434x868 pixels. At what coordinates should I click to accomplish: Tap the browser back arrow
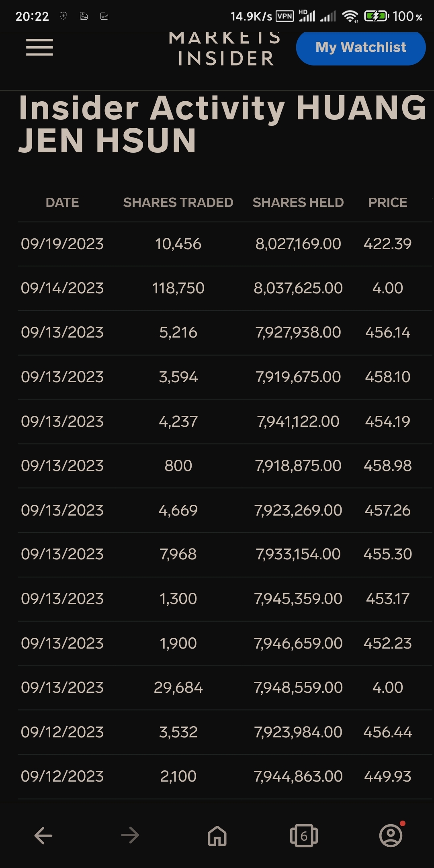click(43, 836)
